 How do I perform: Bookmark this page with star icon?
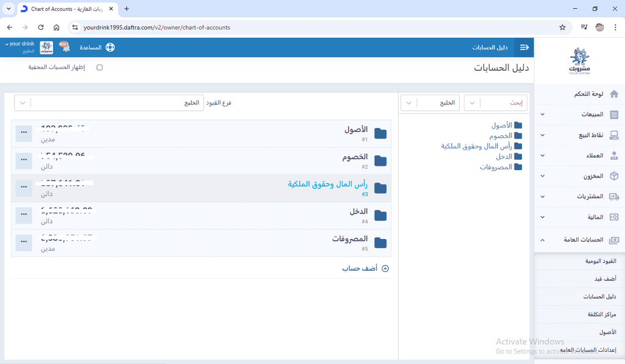(x=562, y=27)
